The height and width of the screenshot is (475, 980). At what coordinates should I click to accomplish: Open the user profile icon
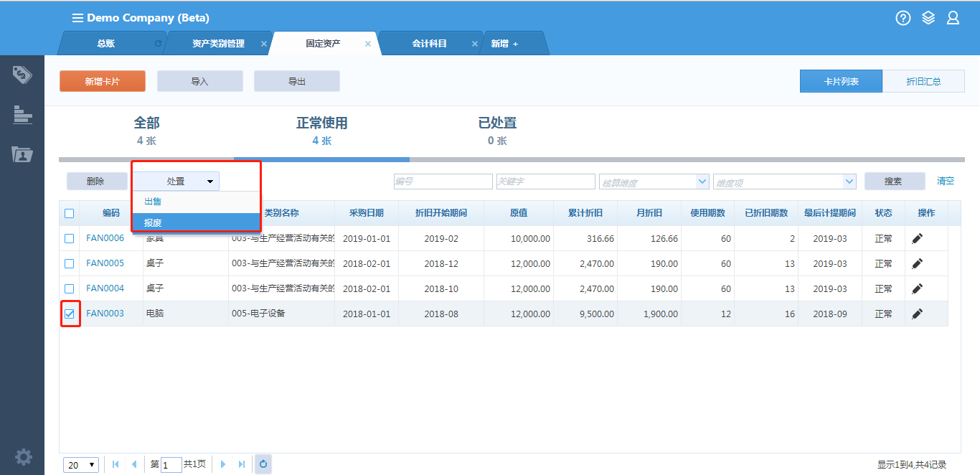pyautogui.click(x=953, y=18)
